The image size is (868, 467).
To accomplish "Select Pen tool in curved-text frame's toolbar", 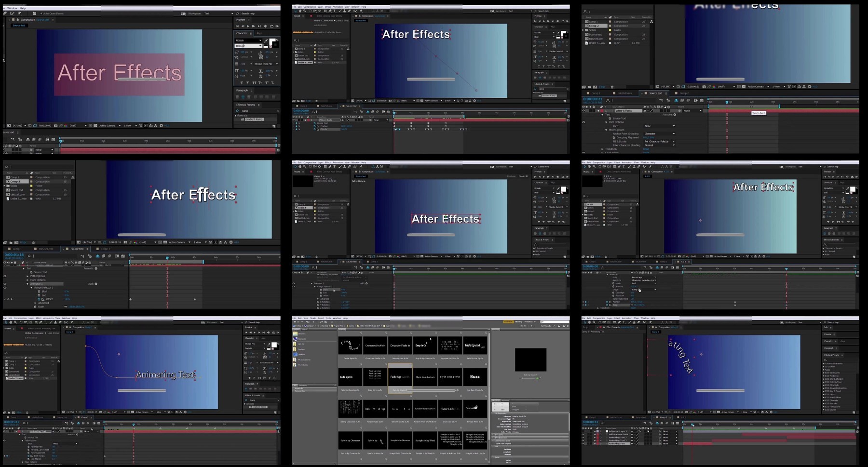I will [x=619, y=322].
